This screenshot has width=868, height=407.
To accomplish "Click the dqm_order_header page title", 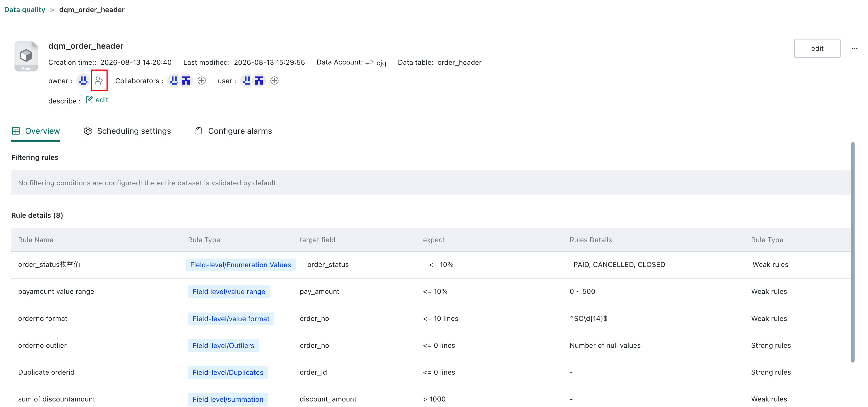I will point(86,46).
